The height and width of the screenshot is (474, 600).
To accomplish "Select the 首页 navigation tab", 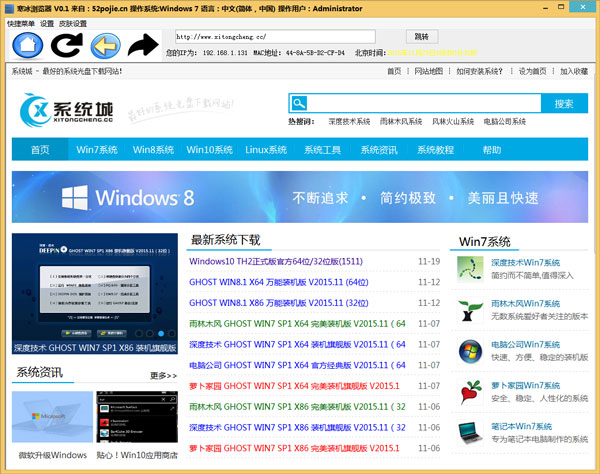I will pos(40,150).
